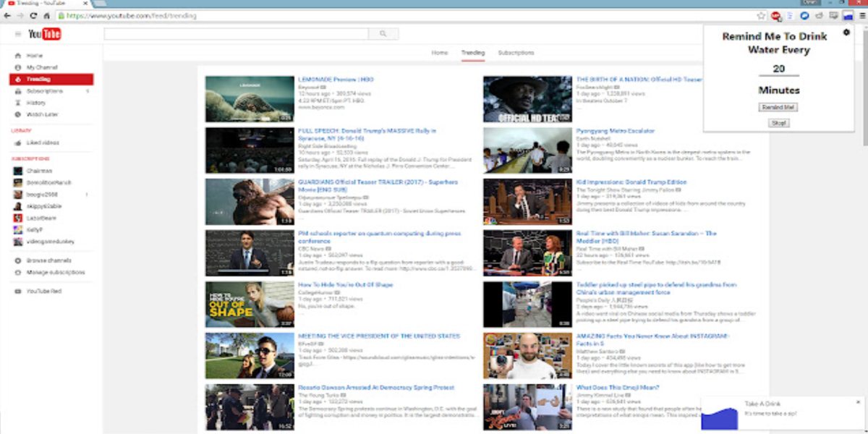Click the Chairman channel avatar
This screenshot has width=868, height=434.
point(17,171)
